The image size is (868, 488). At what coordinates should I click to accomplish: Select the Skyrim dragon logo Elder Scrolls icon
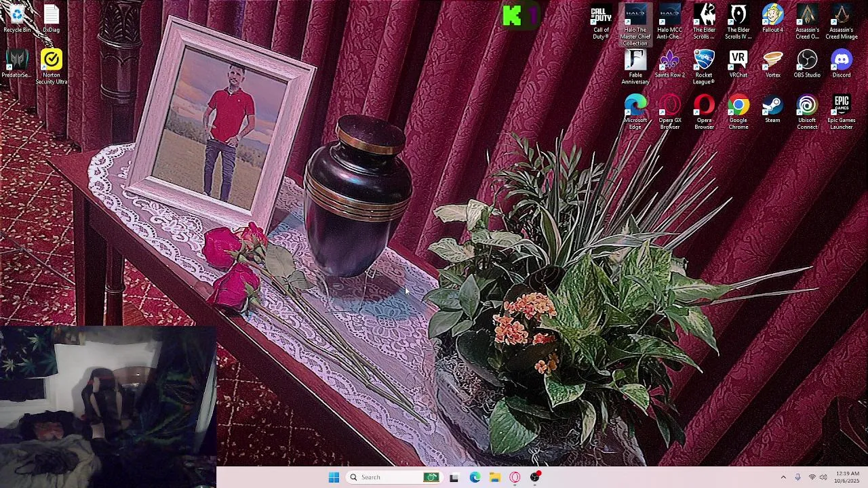coord(704,22)
